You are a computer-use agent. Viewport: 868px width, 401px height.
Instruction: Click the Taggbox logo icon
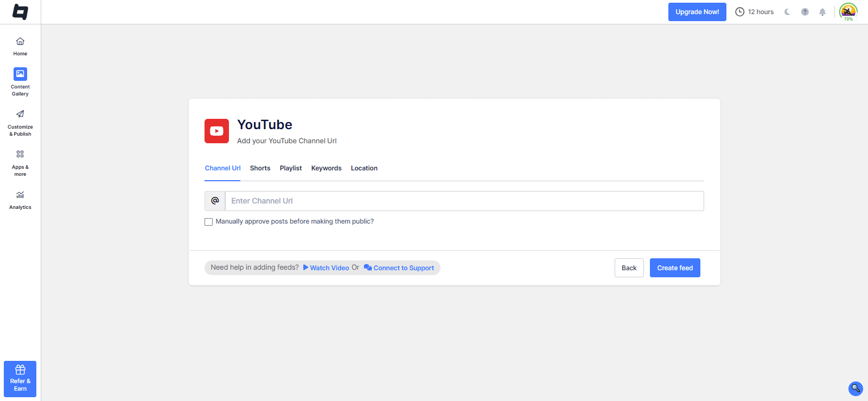[x=20, y=12]
